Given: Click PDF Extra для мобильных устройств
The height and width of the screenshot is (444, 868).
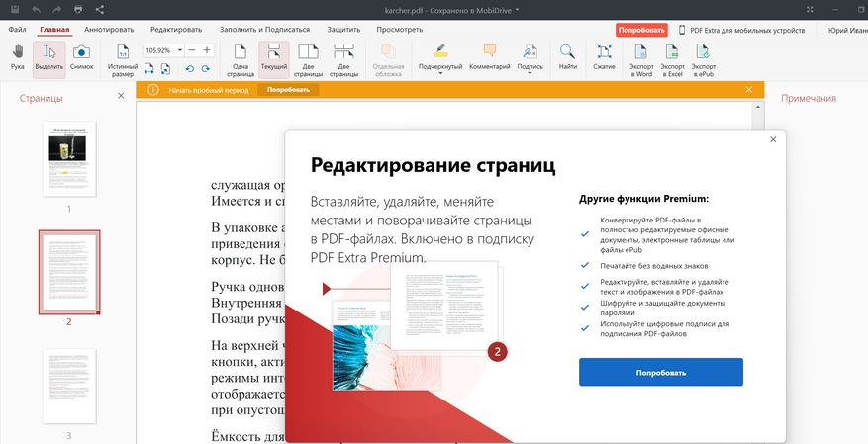Looking at the screenshot, I should [x=742, y=30].
